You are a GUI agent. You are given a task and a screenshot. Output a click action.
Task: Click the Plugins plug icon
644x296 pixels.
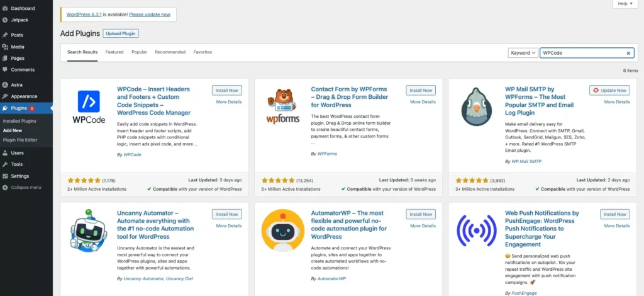click(x=5, y=108)
